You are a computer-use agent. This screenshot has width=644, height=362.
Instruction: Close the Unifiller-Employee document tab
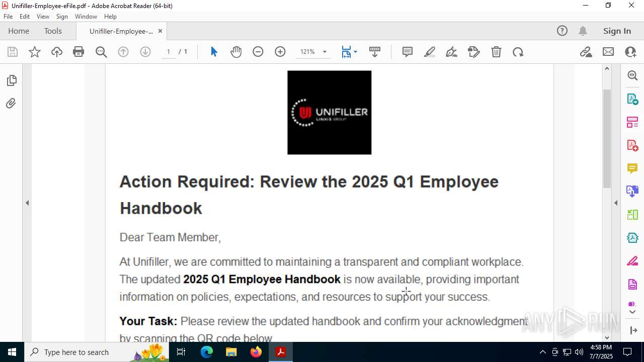click(x=160, y=31)
